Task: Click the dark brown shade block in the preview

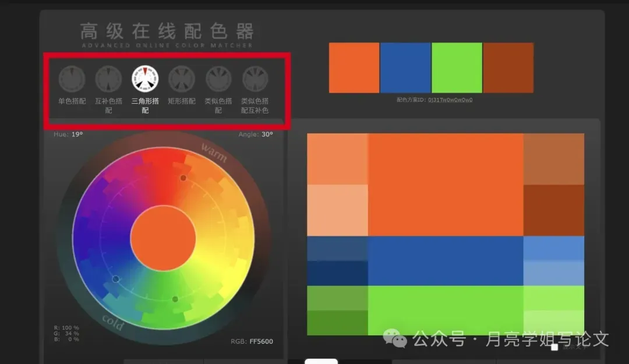Action: pos(554,210)
